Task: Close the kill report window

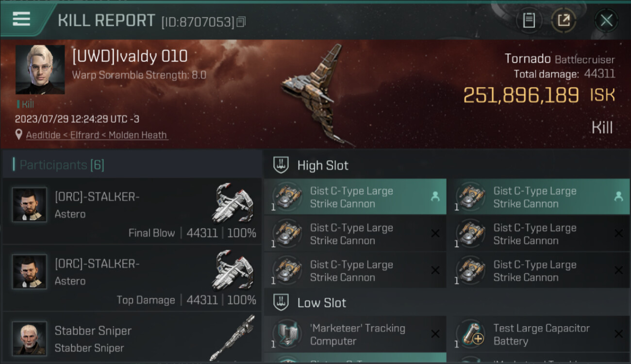Action: point(606,20)
